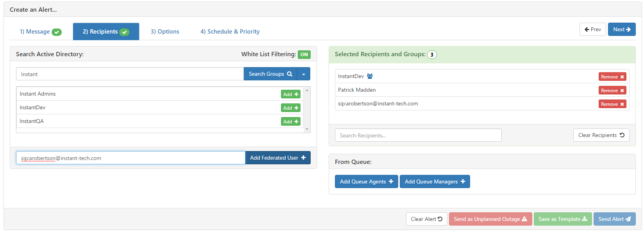
Task: Click Add Federated User button
Action: click(x=278, y=158)
